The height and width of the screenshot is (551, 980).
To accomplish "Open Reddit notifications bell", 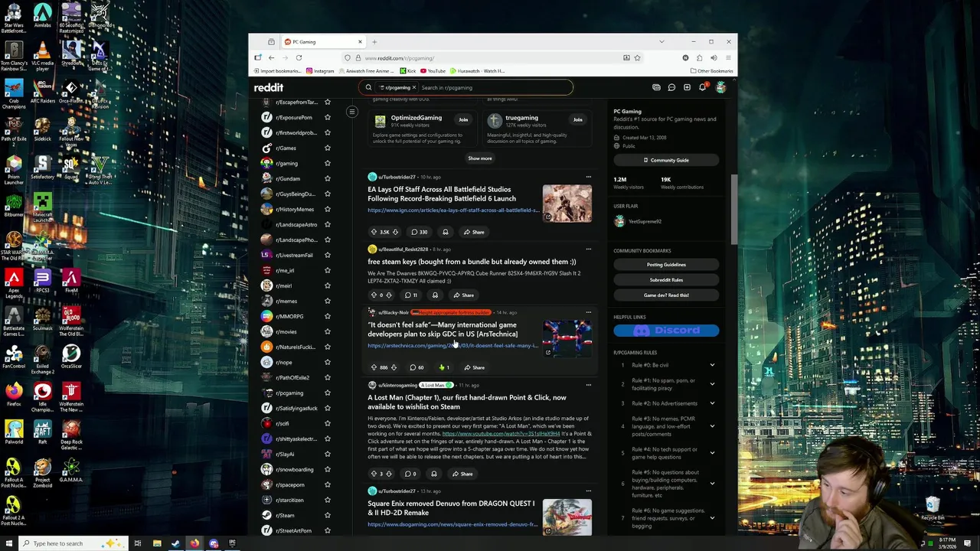I will click(702, 87).
